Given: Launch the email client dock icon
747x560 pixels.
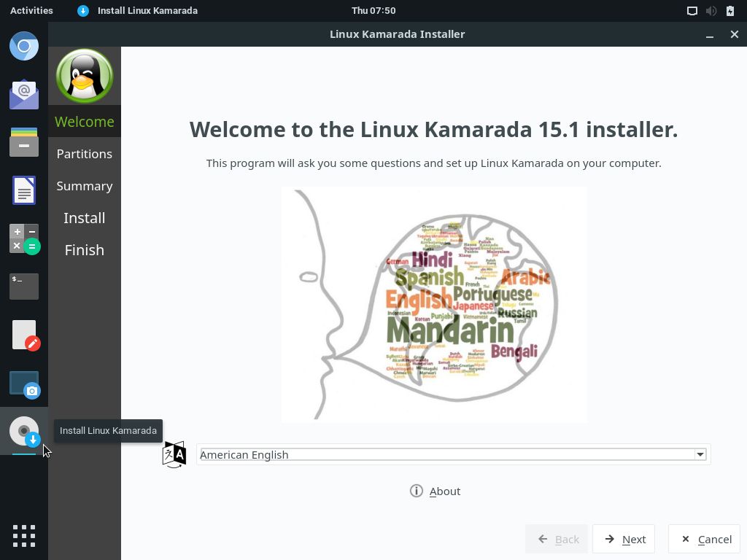Looking at the screenshot, I should click(24, 94).
